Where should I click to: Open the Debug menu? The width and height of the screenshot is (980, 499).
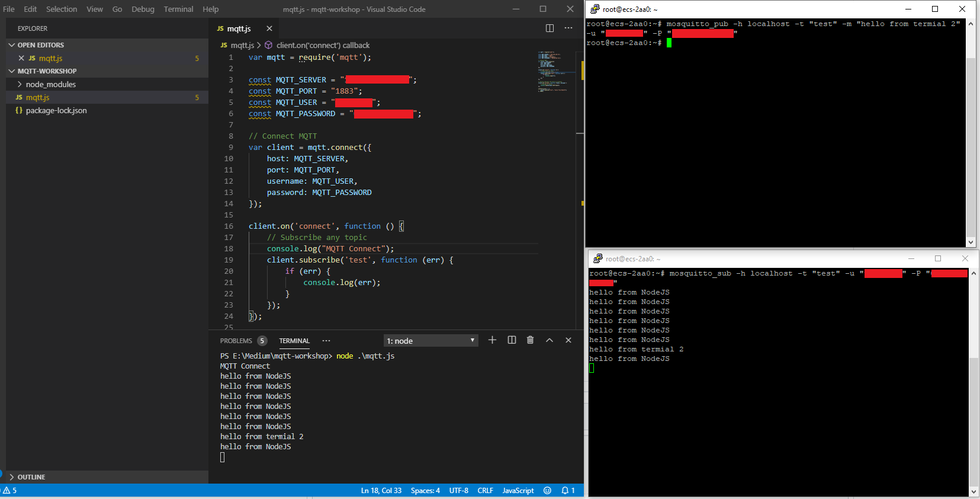[143, 9]
